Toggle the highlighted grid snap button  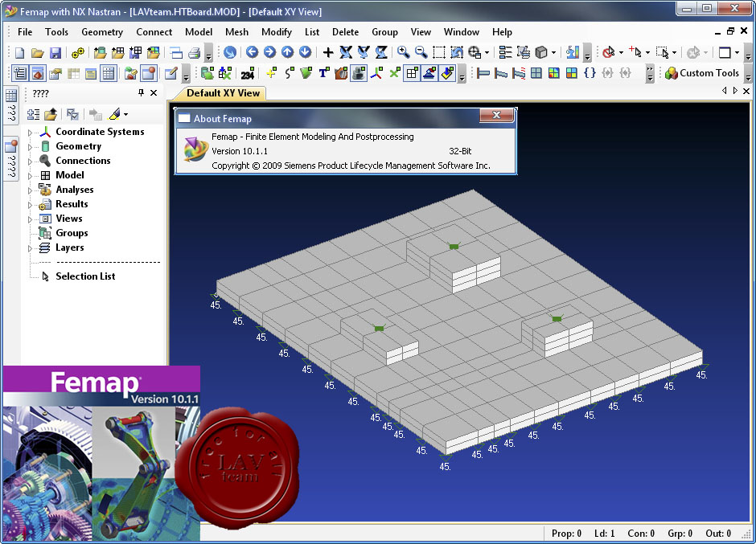pos(413,73)
